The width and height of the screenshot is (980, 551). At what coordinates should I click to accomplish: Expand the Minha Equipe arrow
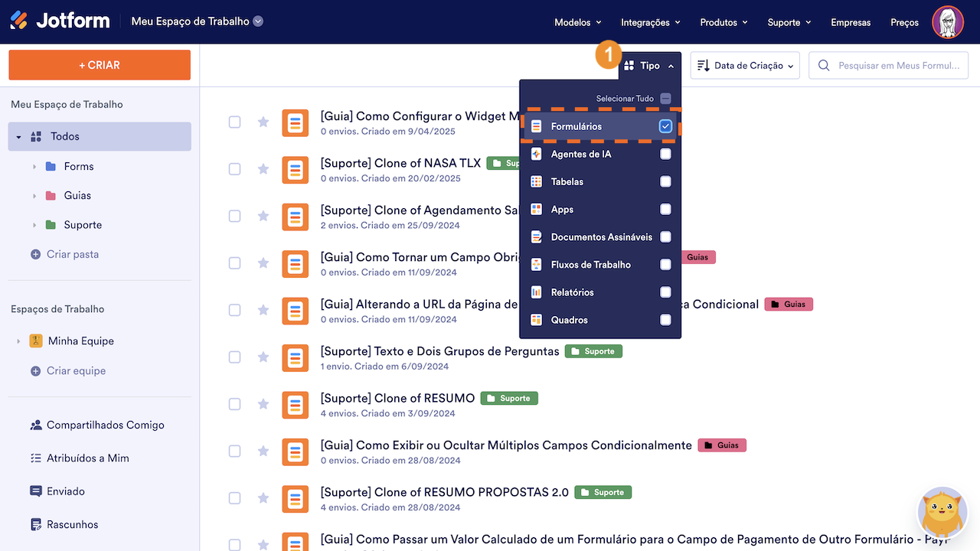coord(18,341)
